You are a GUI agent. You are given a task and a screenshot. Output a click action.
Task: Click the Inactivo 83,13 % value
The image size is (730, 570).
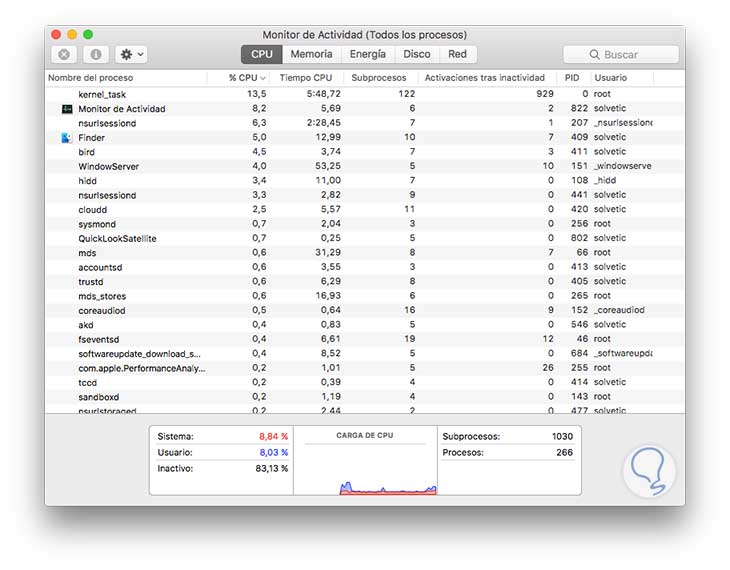click(x=271, y=468)
